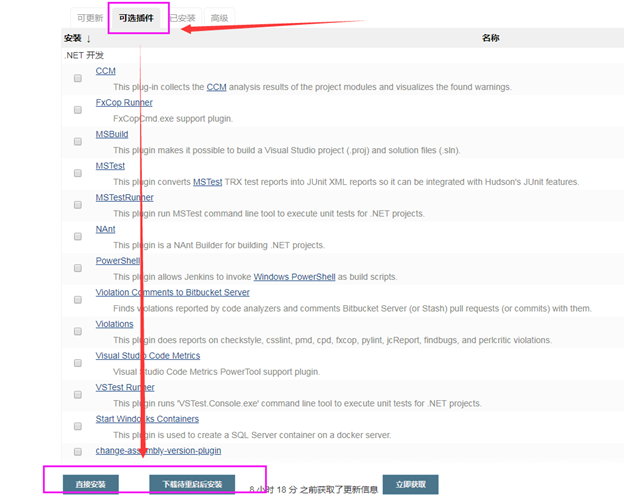Open Violation Comments to Bitbucket Server link

(172, 292)
